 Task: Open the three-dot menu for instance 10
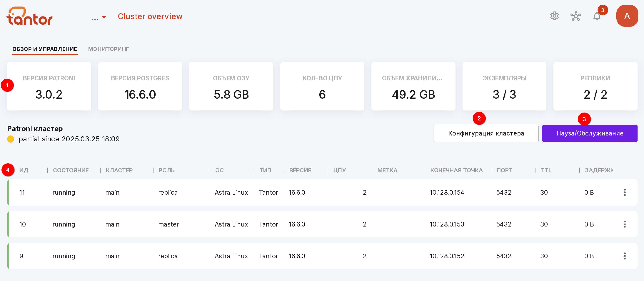(625, 224)
